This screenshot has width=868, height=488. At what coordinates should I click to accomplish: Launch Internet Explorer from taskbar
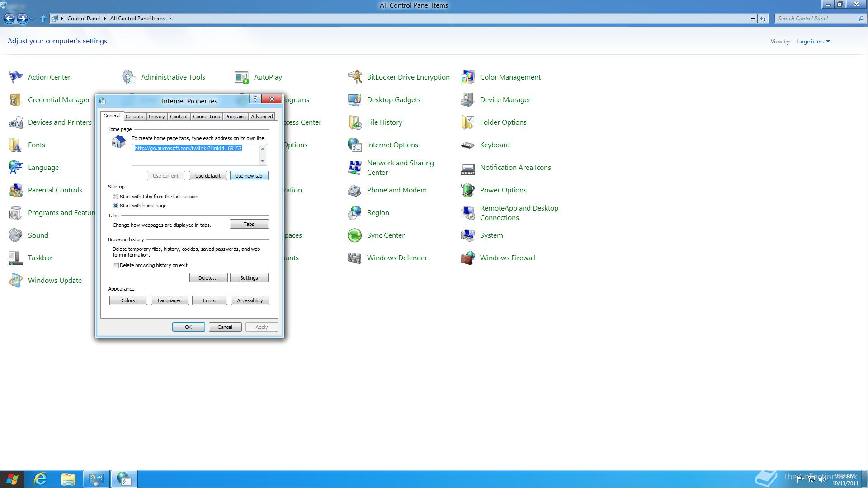[41, 479]
